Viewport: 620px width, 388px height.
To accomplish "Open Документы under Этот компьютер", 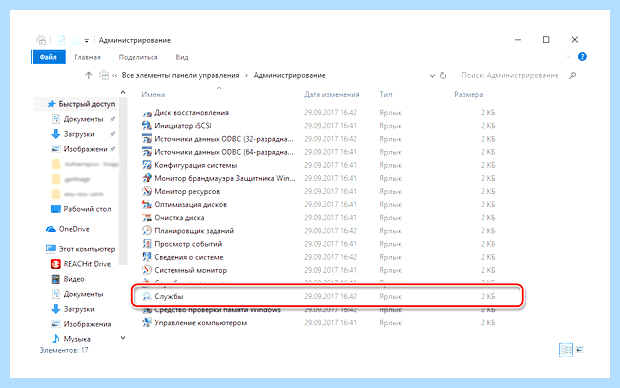I will pos(83,294).
